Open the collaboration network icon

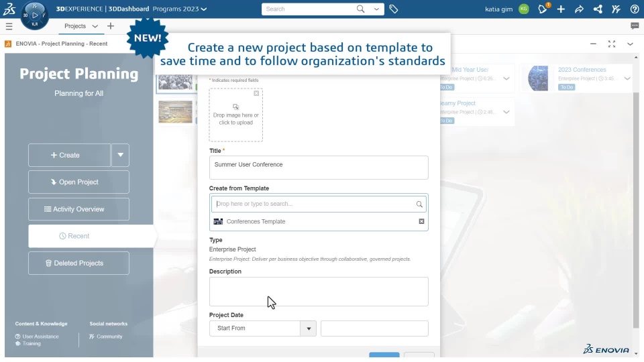click(x=598, y=9)
